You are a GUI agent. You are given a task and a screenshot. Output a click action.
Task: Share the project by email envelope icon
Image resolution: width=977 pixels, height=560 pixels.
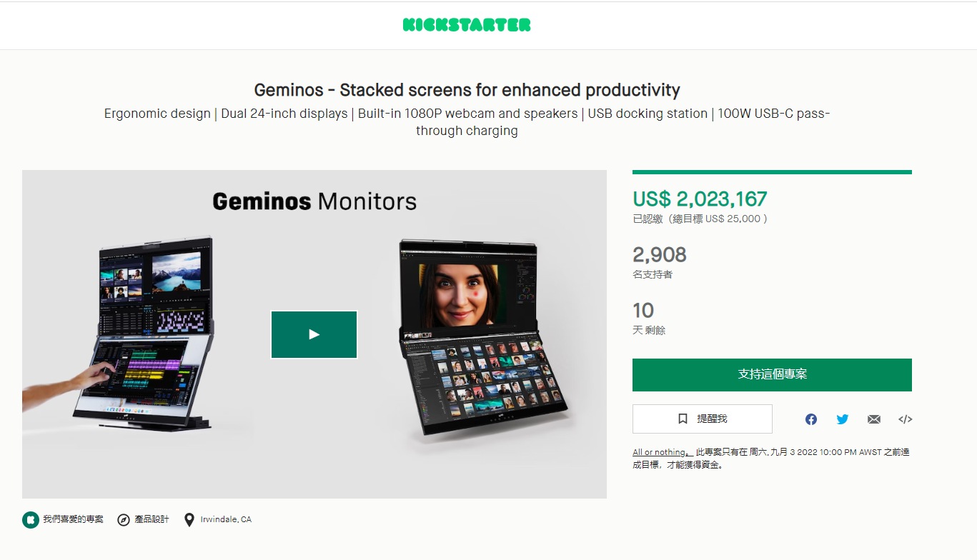click(x=874, y=419)
